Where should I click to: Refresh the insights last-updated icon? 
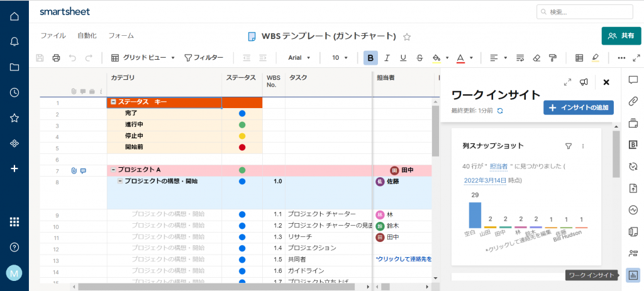[500, 111]
